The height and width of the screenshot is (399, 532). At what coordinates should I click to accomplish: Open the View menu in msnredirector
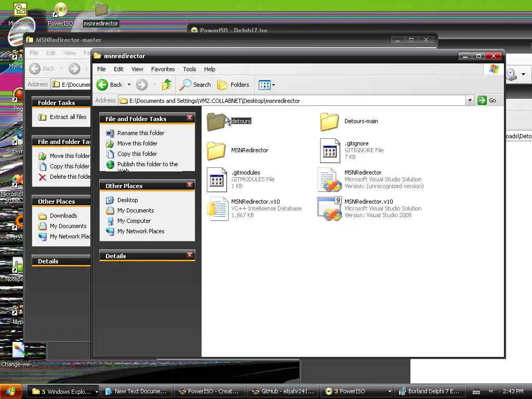point(137,69)
